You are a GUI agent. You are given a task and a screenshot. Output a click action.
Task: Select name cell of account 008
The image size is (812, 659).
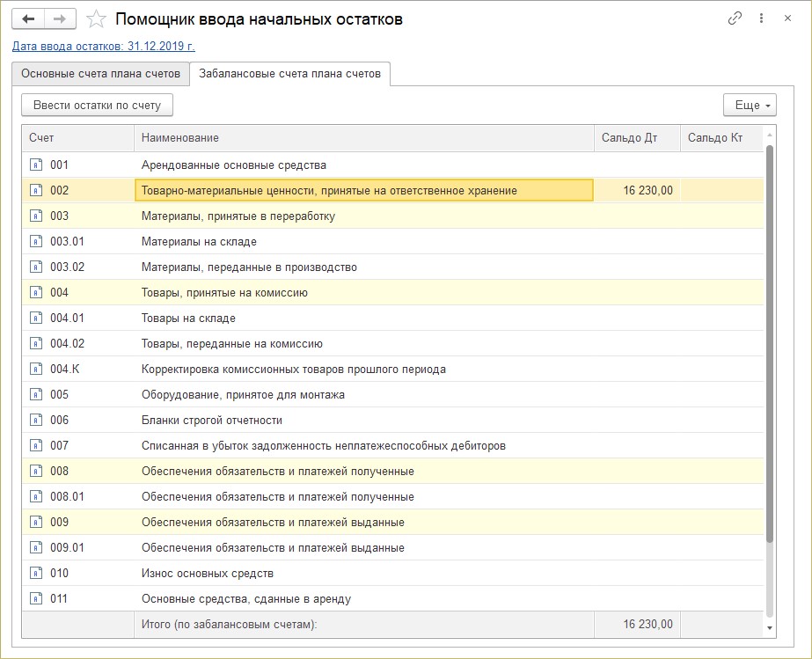pos(364,471)
